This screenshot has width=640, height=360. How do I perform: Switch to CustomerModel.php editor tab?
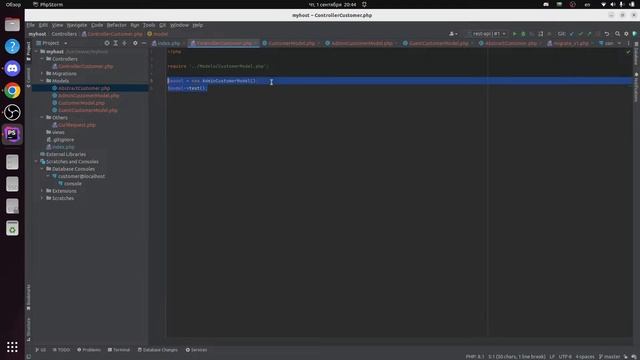pos(290,43)
